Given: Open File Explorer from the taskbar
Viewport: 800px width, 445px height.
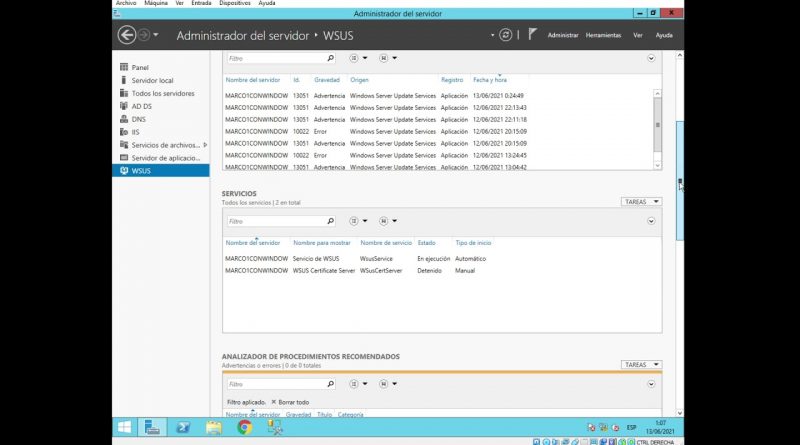Looking at the screenshot, I should (213, 427).
